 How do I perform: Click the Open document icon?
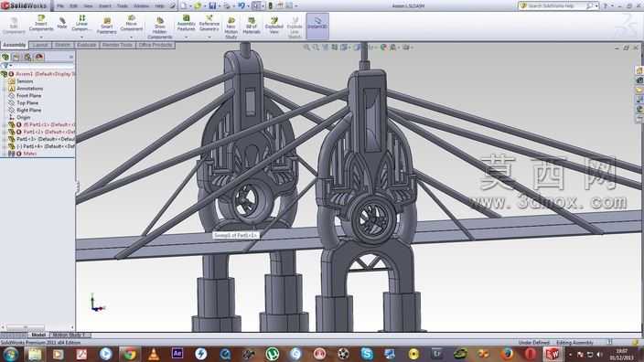pos(198,5)
